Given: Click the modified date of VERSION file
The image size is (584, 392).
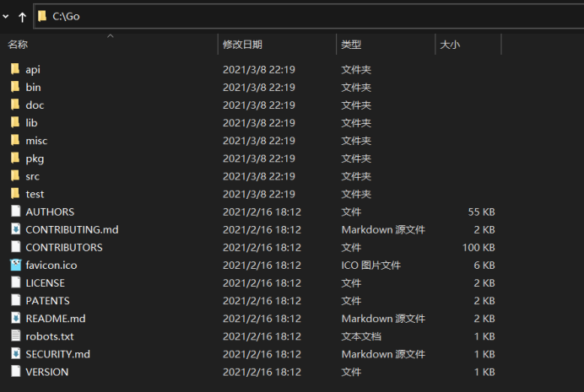Looking at the screenshot, I should tap(262, 373).
